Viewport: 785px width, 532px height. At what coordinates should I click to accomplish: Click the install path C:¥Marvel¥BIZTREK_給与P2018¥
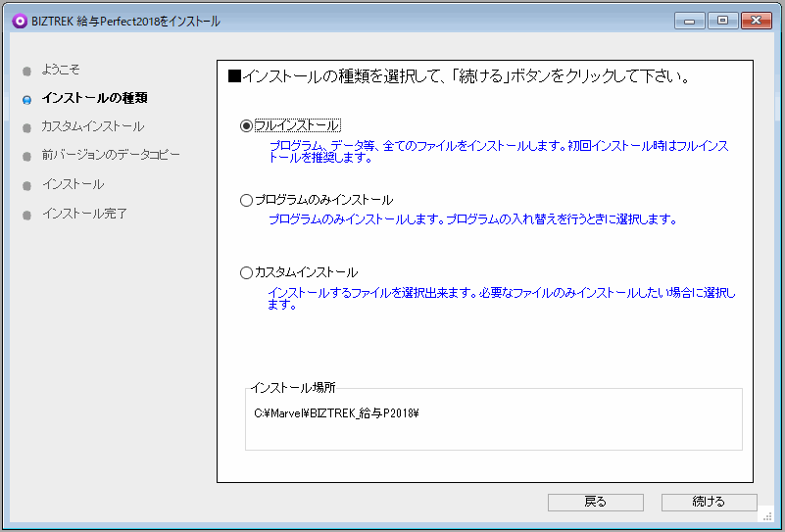coord(336,413)
